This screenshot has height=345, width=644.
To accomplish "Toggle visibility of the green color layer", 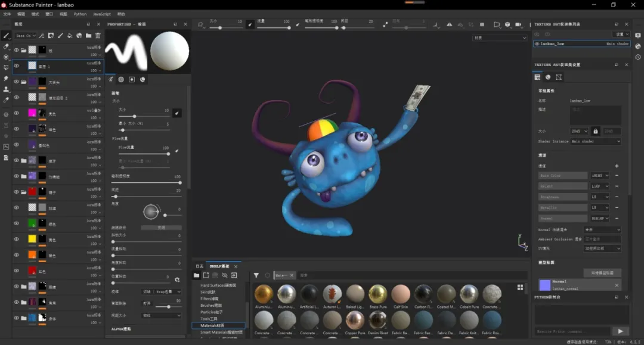I will tap(16, 223).
